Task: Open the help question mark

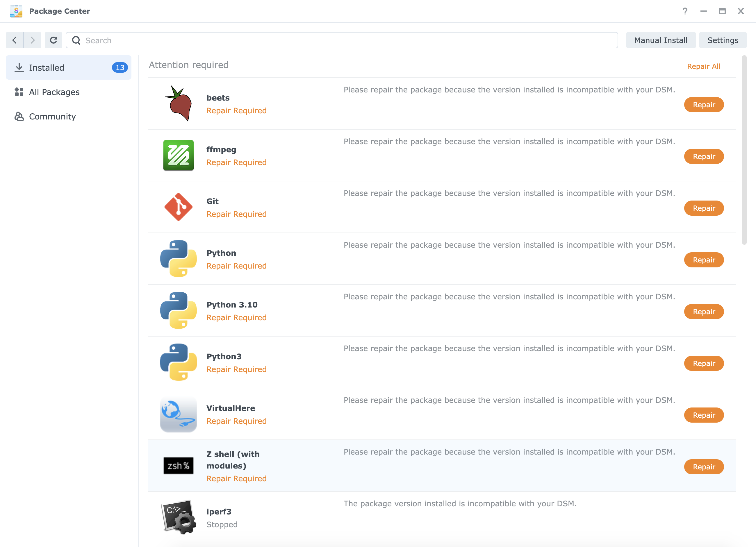Action: coord(685,11)
